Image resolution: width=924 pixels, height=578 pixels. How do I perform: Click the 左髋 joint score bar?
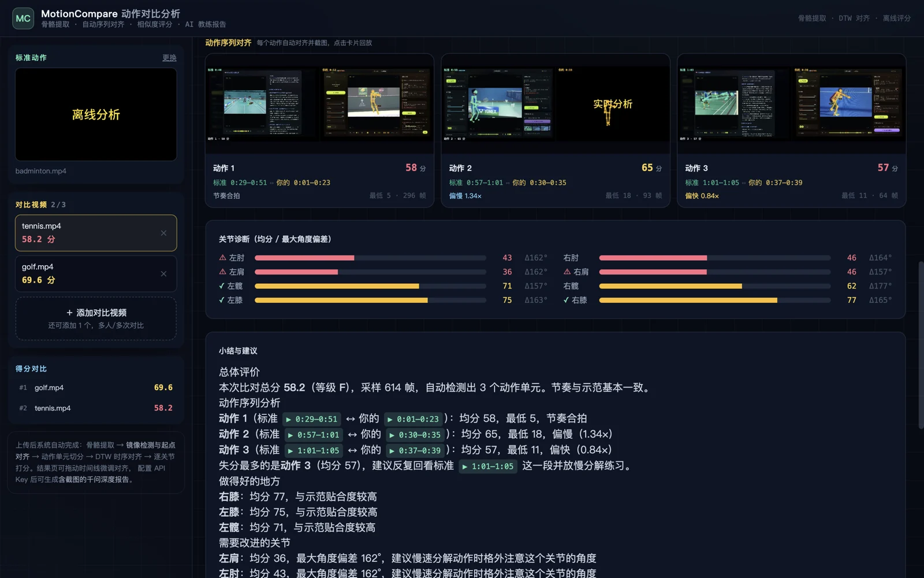370,286
